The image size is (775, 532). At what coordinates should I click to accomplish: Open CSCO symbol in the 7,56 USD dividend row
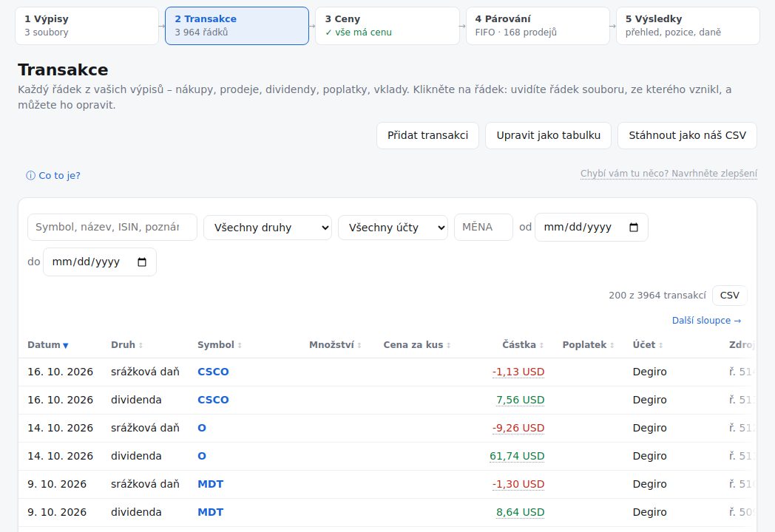click(x=213, y=400)
